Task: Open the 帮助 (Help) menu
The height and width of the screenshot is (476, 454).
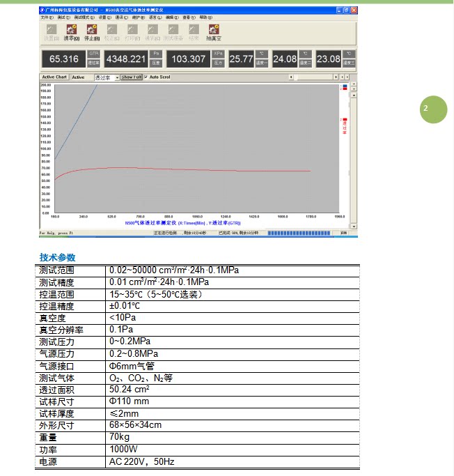Action: 206,17
